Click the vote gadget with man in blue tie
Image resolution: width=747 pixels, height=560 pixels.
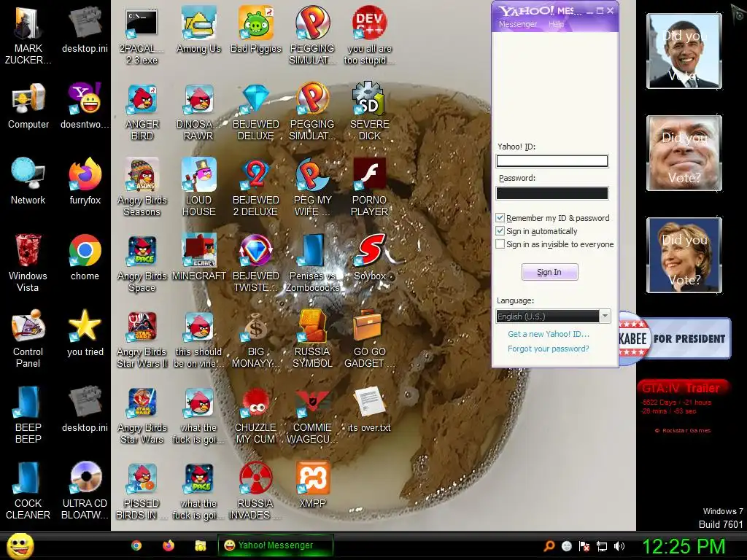tap(684, 51)
